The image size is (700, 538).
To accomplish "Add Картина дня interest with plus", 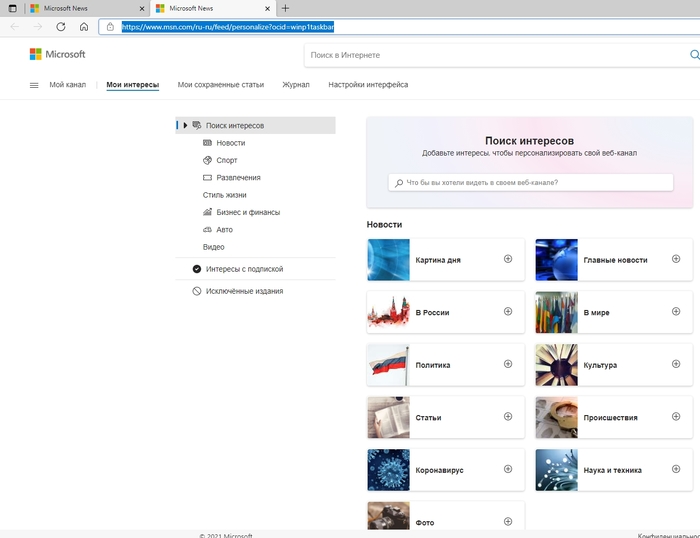I will pos(508,259).
